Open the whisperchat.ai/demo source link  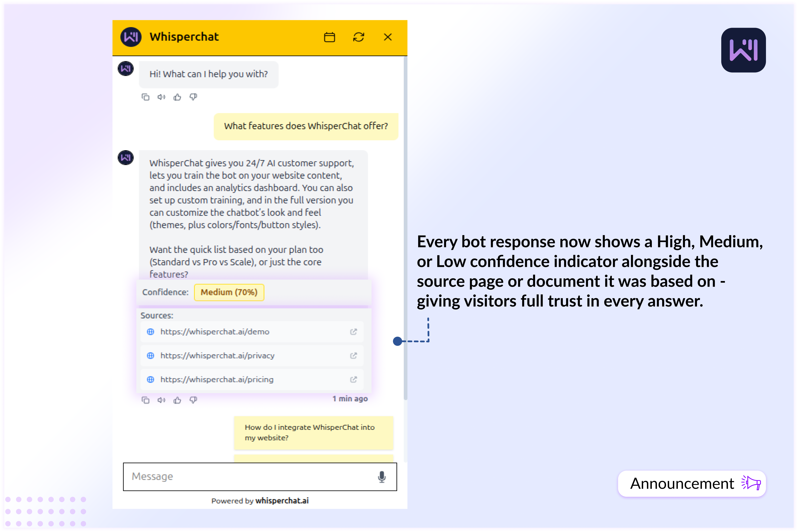pos(252,332)
